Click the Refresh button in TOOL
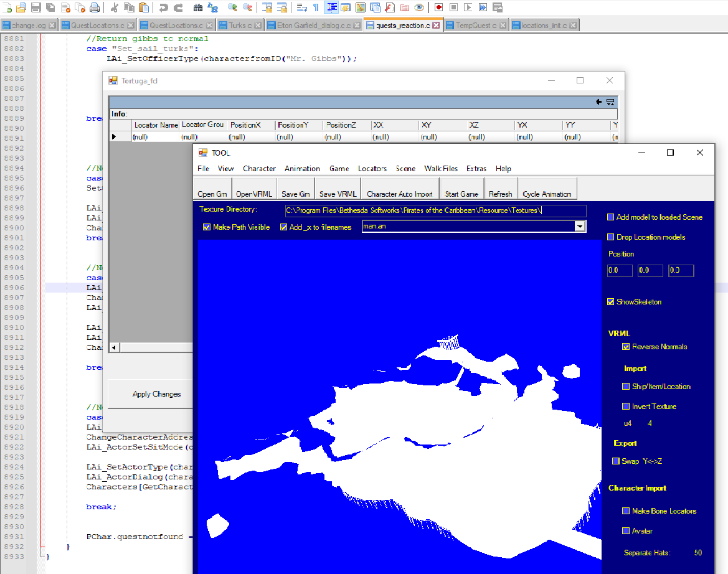 pos(501,189)
